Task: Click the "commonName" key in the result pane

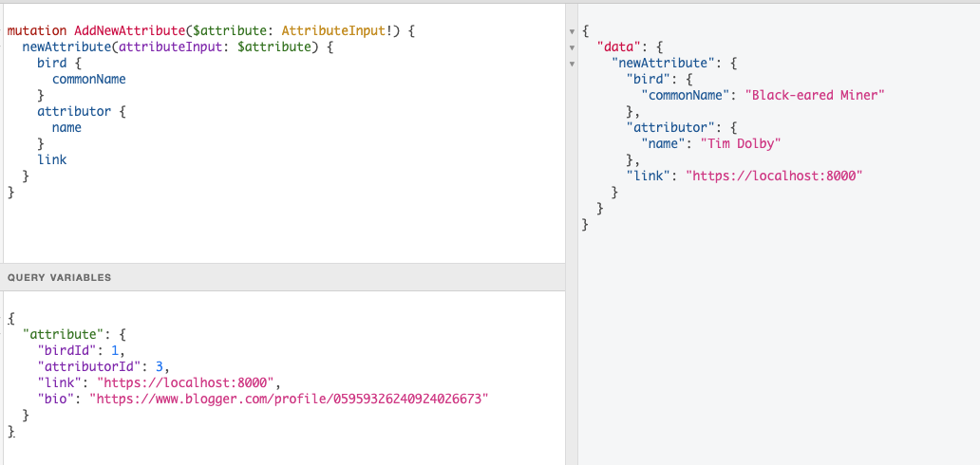Action: tap(687, 95)
